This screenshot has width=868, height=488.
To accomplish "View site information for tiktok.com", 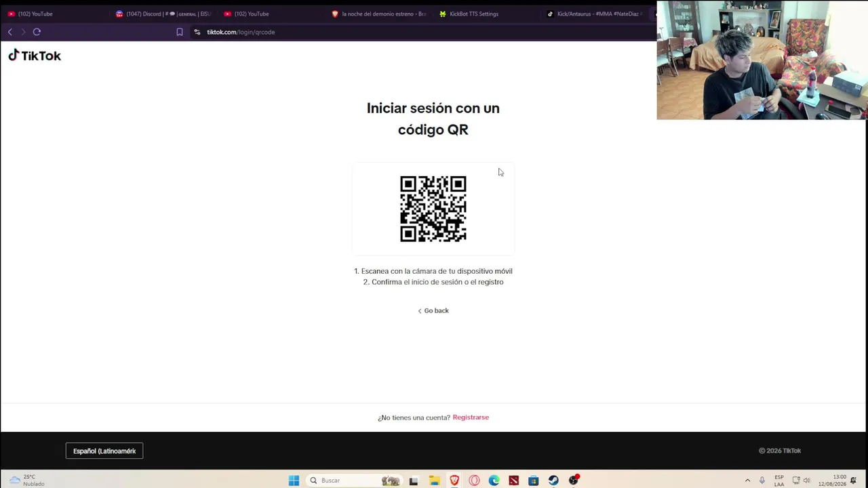I will click(197, 32).
